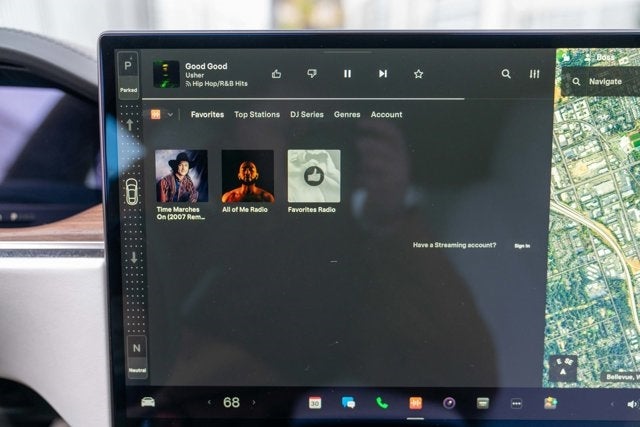Viewport: 640px width, 427px height.
Task: Click the Sign In link
Action: [522, 245]
